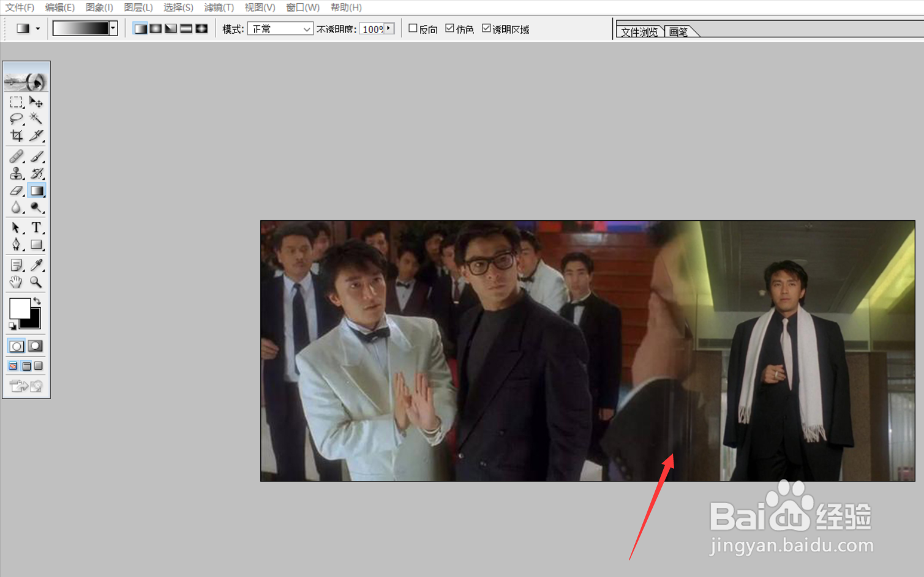Open the 滤镜(T) menu
The height and width of the screenshot is (577, 924).
[x=219, y=7]
